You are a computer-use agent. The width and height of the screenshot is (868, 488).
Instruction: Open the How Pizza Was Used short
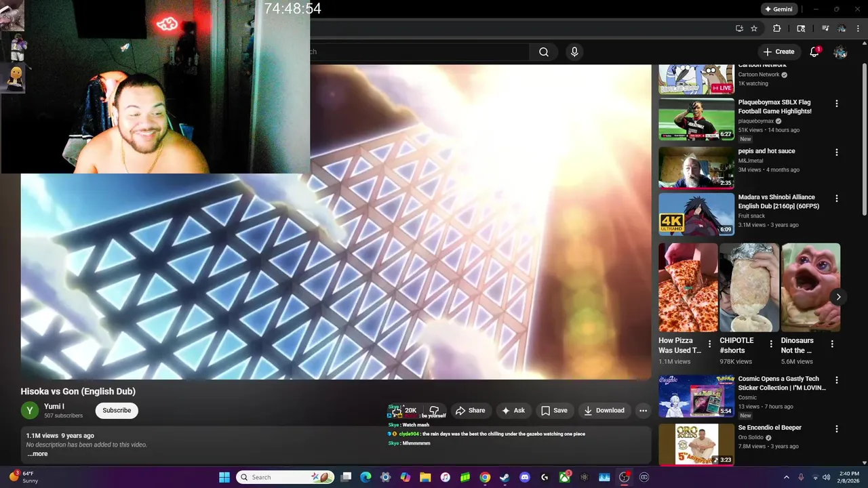(688, 287)
